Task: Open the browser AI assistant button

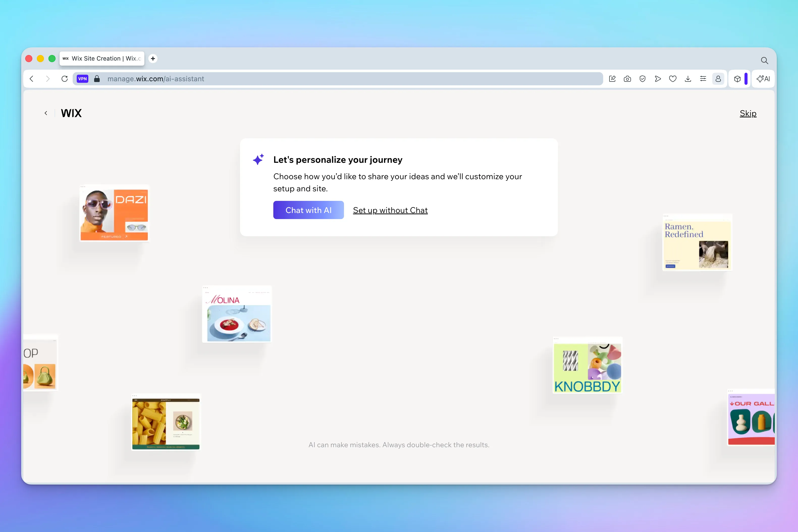Action: click(763, 79)
